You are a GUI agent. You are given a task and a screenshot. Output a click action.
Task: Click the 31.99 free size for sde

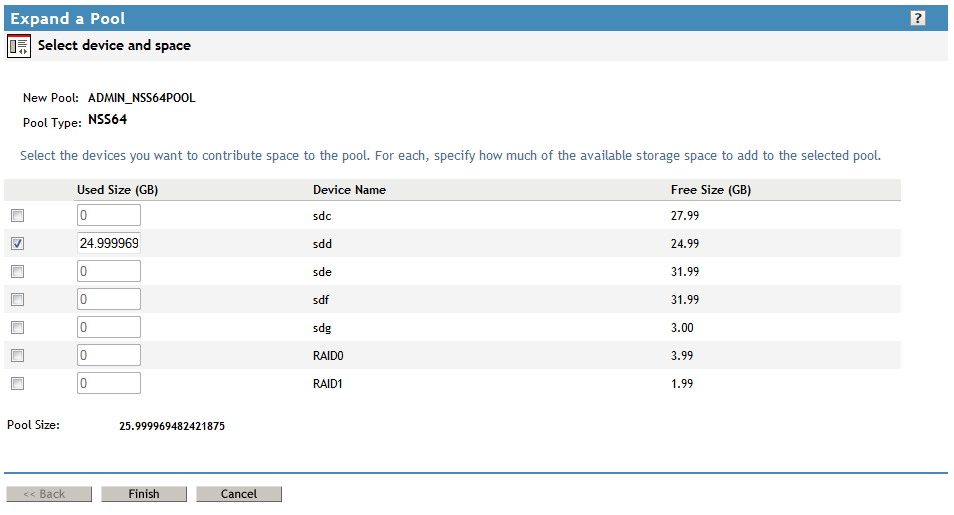point(685,272)
